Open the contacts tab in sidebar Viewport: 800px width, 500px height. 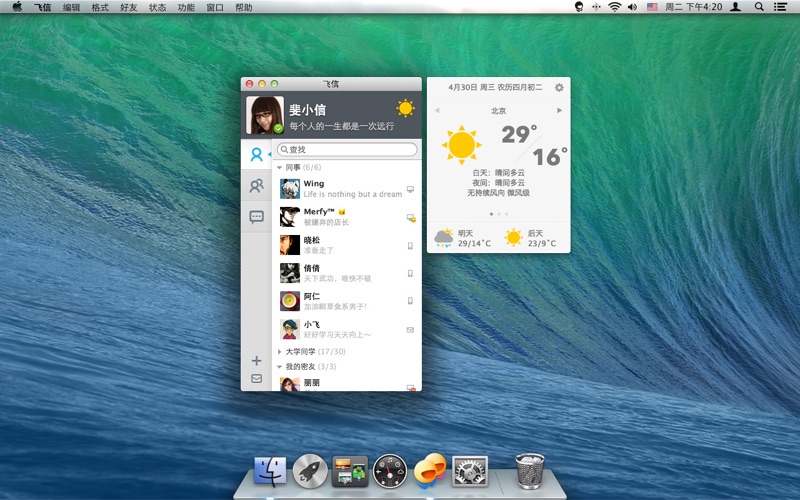coord(256,154)
